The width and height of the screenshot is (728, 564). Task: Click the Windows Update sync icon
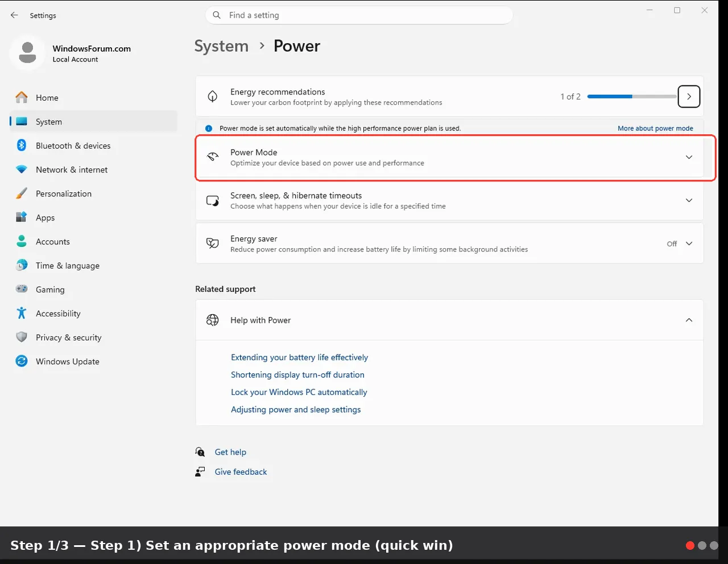click(x=22, y=361)
